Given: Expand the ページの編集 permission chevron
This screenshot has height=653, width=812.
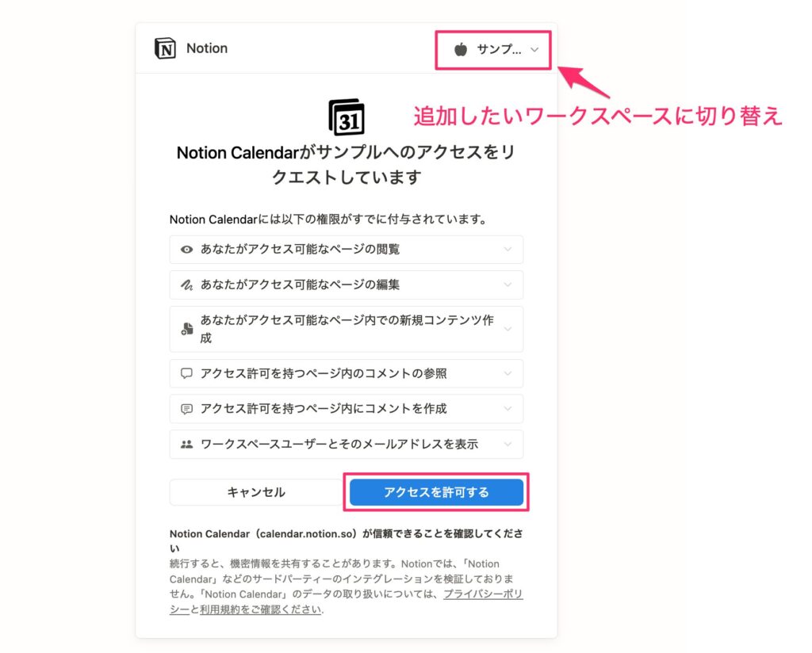Looking at the screenshot, I should (x=507, y=284).
